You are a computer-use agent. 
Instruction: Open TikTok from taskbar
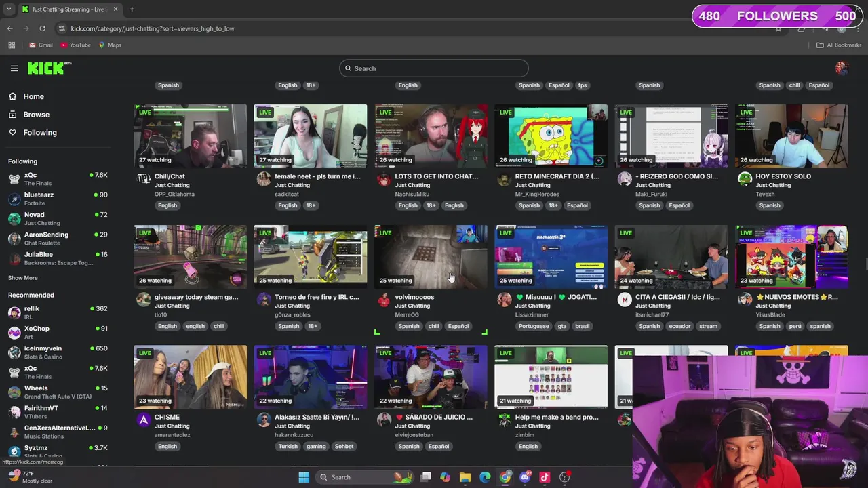coord(545,477)
